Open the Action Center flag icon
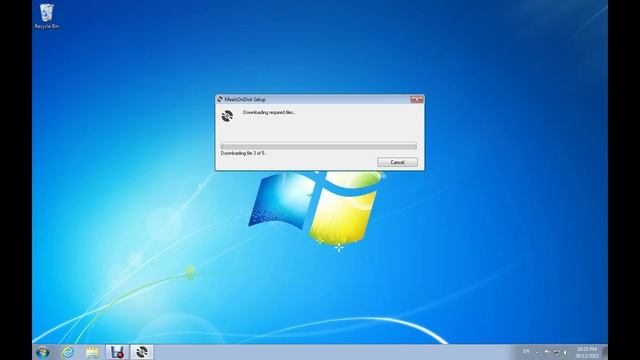Screen dimensions: 640x360 click(547, 352)
